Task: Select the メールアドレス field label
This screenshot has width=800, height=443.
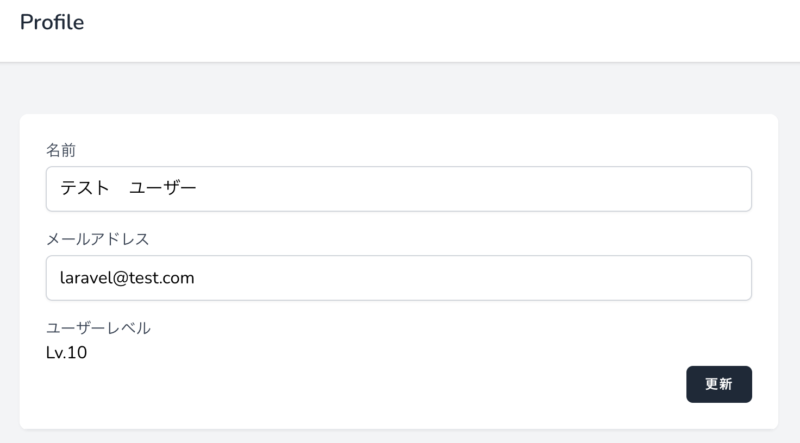Action: pos(97,239)
